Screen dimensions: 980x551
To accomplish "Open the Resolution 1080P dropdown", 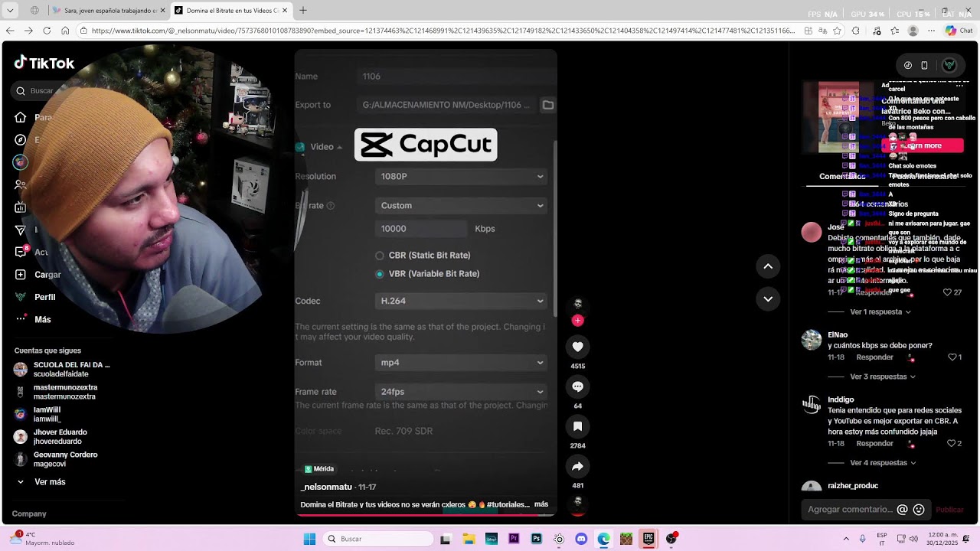I will tap(462, 177).
